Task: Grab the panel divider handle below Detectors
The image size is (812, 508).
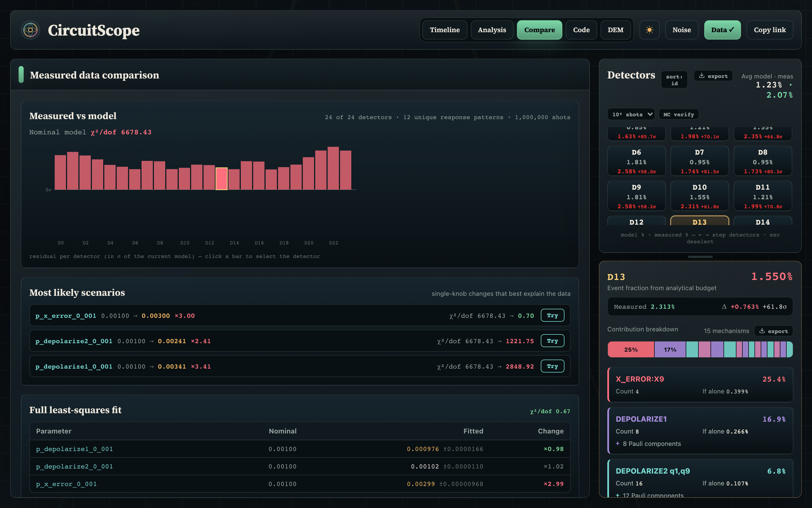Action: point(700,257)
